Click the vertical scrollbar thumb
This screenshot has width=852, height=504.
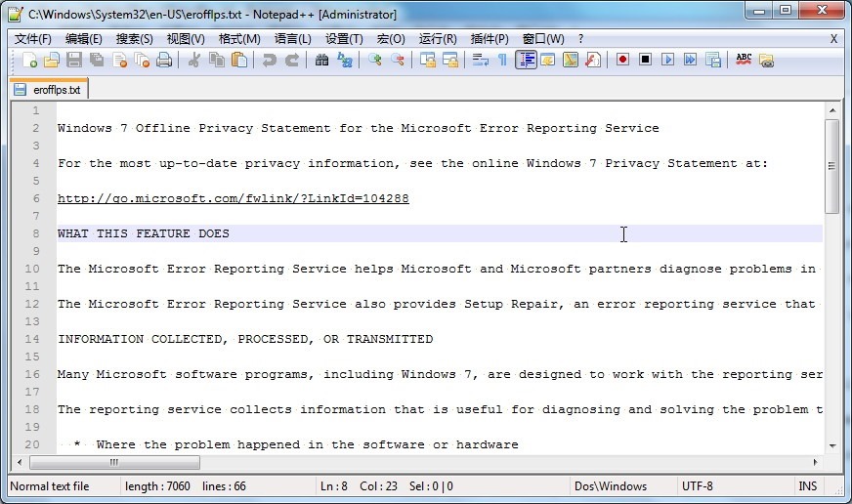tap(831, 166)
